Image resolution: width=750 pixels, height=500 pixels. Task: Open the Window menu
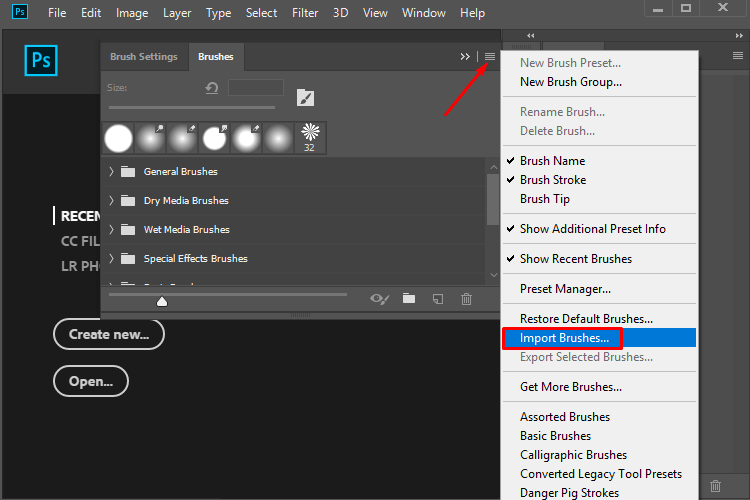click(423, 13)
